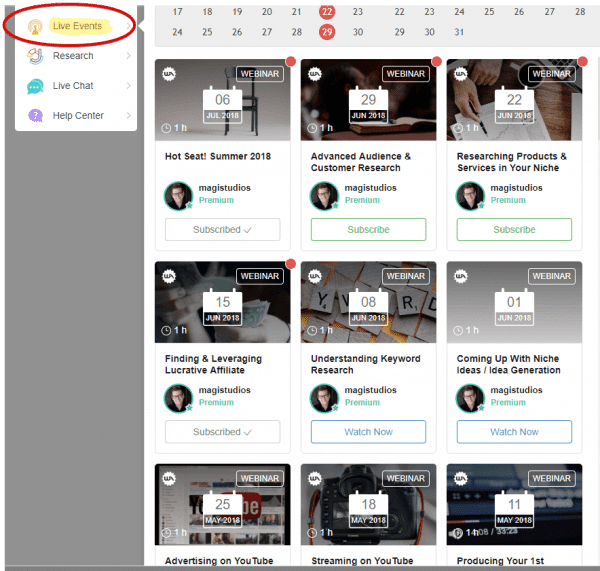
Task: Expand the Help Center submenu chevron
Action: [x=129, y=116]
